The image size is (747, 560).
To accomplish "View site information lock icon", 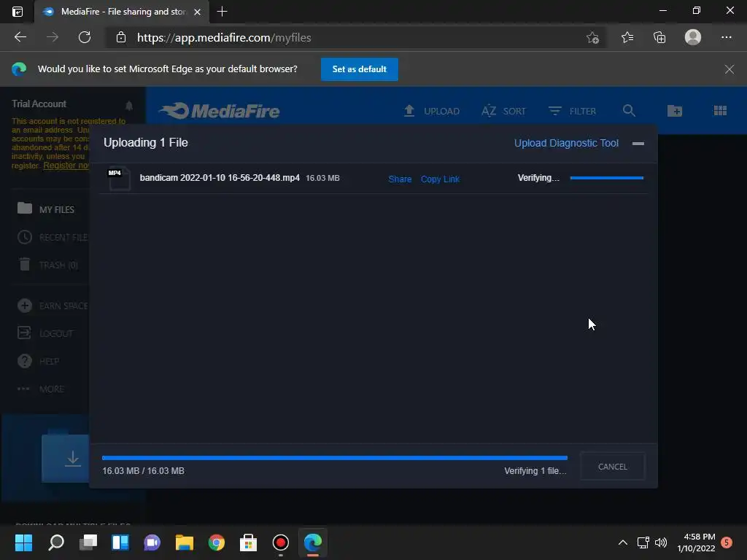I will point(121,37).
